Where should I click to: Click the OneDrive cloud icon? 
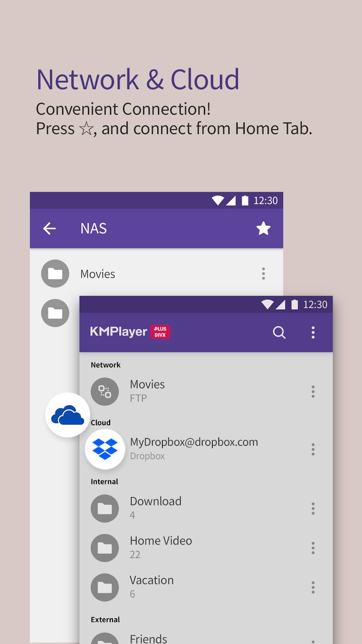[x=68, y=415]
